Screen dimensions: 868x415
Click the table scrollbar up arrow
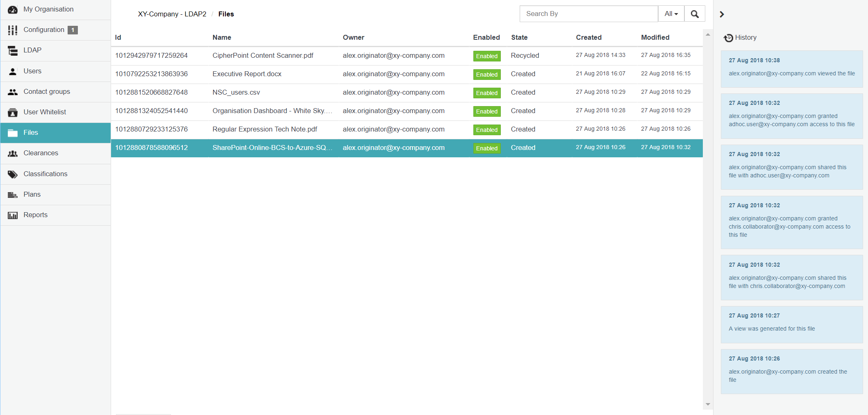tap(708, 35)
